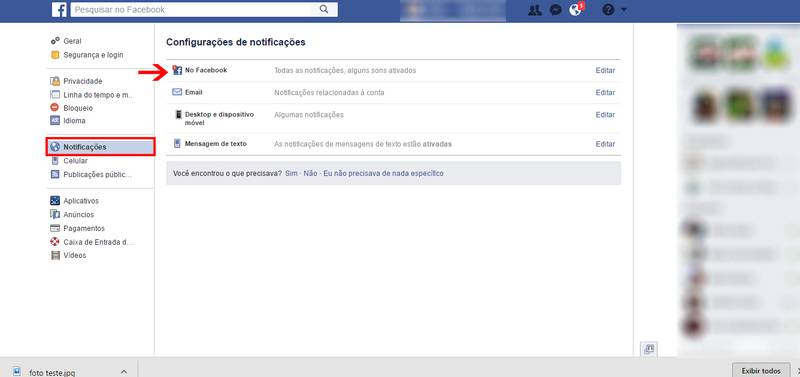Open Geral settings section

click(x=72, y=41)
